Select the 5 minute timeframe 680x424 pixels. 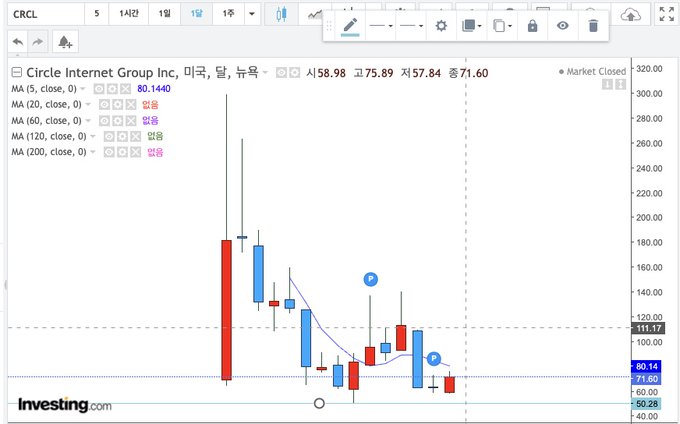tap(97, 14)
